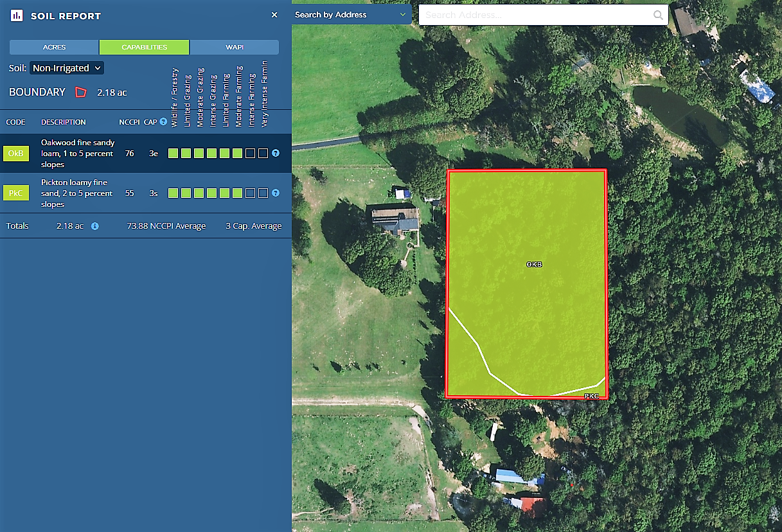Select the PkC soil code badge
This screenshot has width=782, height=532.
pyautogui.click(x=16, y=193)
